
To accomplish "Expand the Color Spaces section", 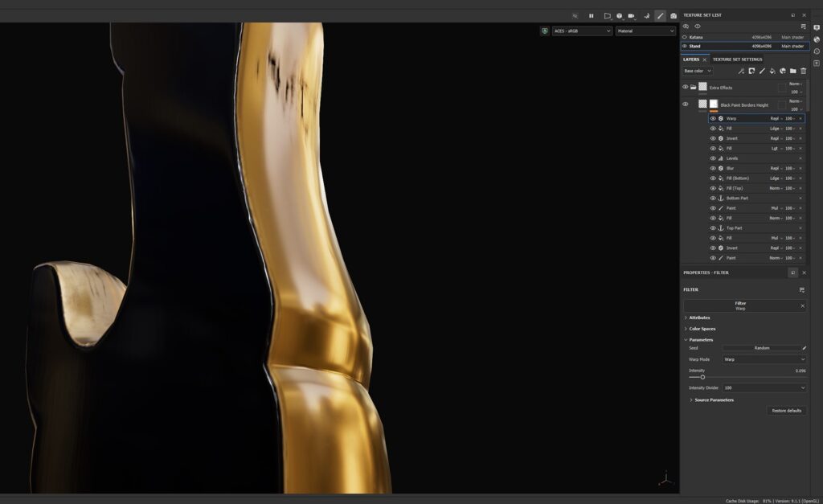I will (702, 329).
